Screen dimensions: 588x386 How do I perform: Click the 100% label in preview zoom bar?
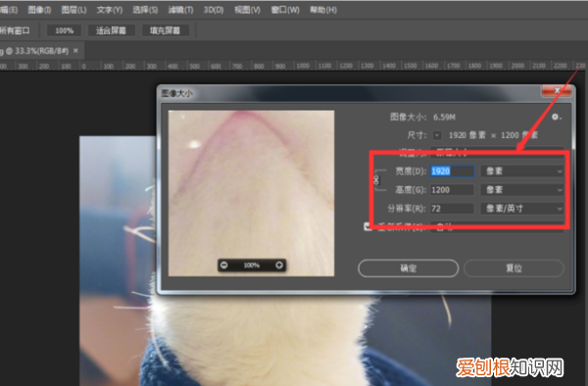252,265
